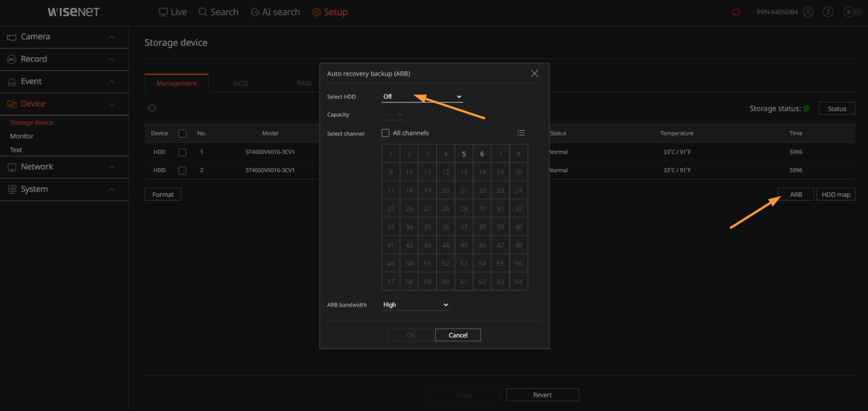Click the Ok button in the dialog
868x411 pixels.
coord(411,335)
